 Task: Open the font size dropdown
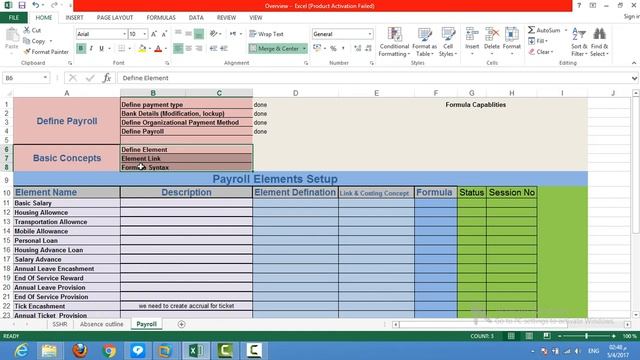(144, 34)
